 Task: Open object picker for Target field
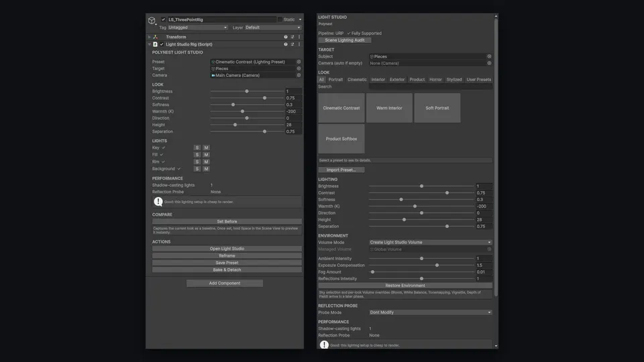tap(299, 68)
